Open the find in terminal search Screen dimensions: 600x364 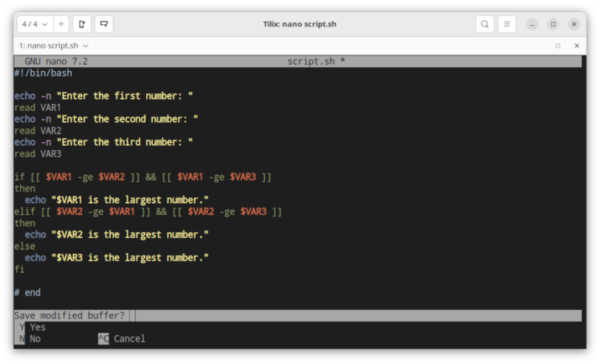tap(485, 24)
